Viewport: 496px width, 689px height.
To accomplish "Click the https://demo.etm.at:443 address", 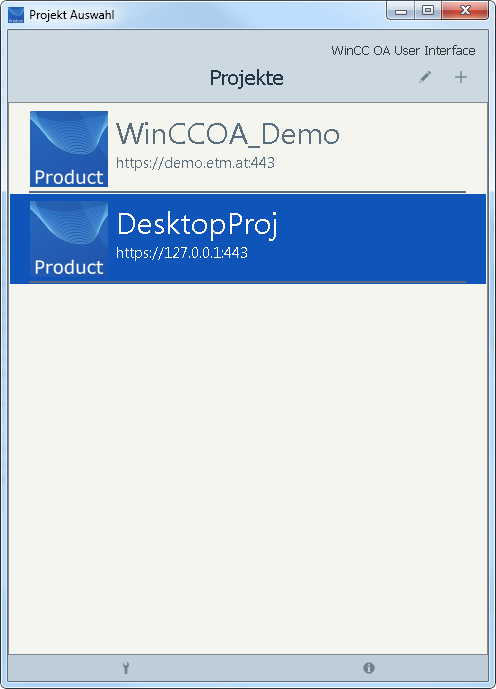I will coord(196,163).
